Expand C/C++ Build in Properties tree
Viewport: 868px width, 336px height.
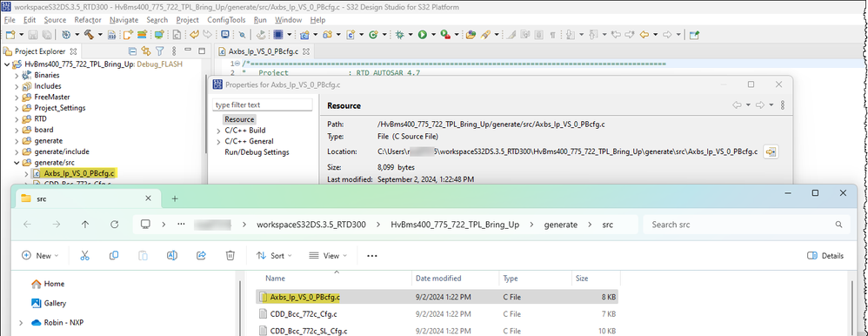coord(219,131)
